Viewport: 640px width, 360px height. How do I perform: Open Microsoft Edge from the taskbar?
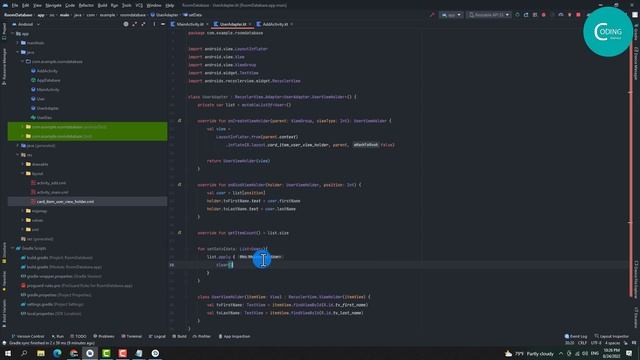click(57, 353)
